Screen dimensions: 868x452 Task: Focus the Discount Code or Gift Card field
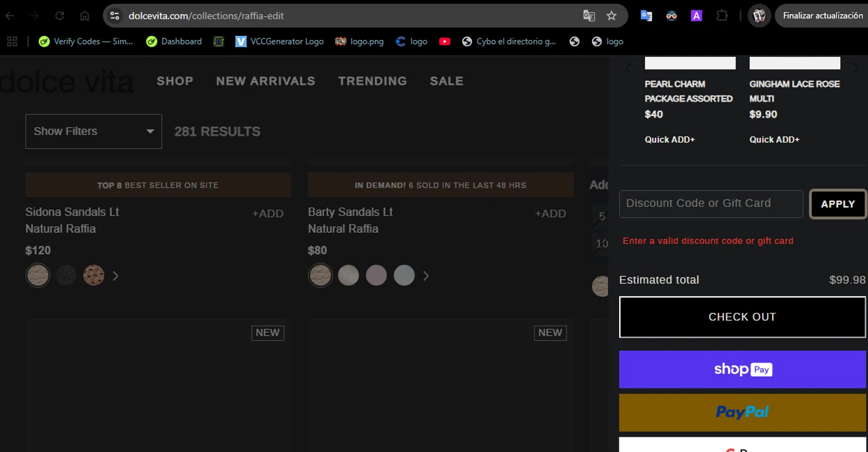(x=711, y=204)
